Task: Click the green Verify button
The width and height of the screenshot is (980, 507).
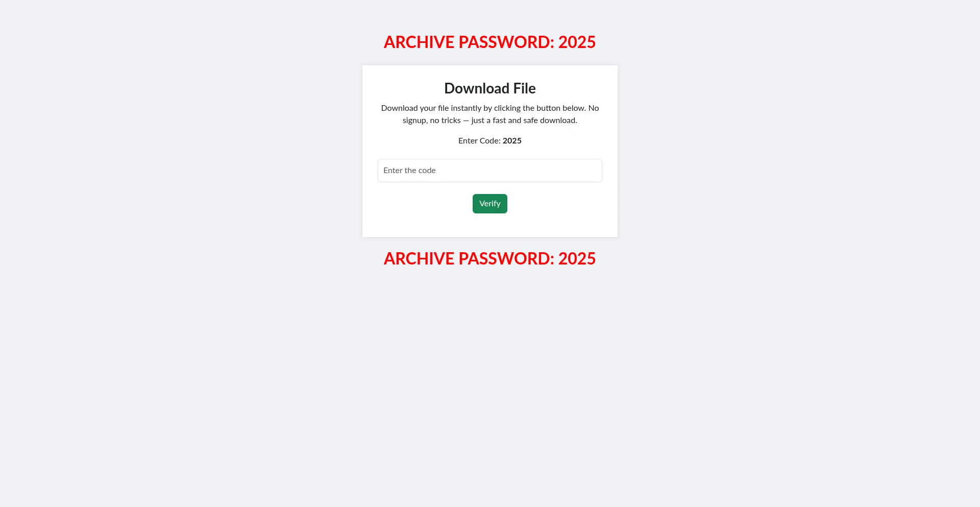Action: coord(489,204)
